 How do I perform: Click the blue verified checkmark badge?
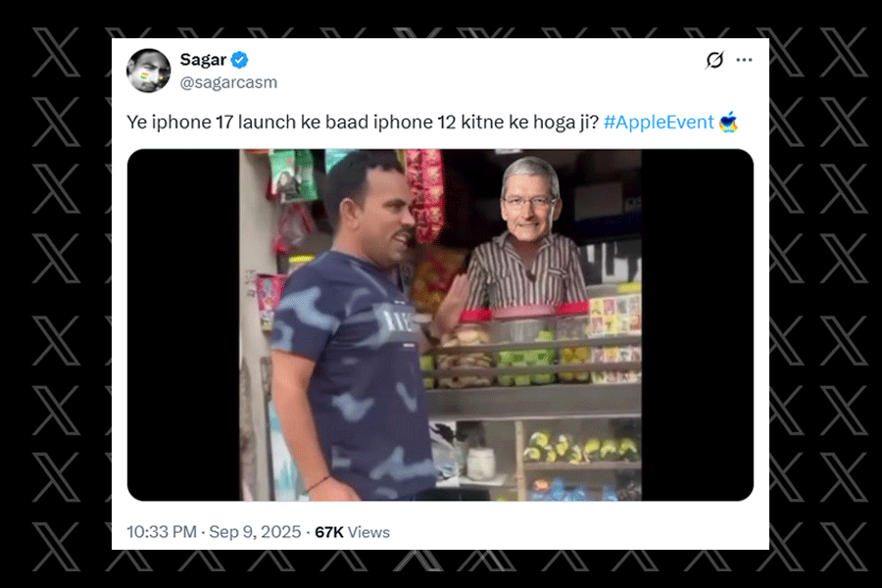coord(240,60)
